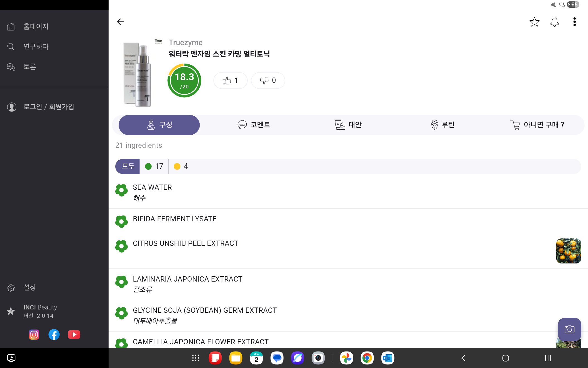Screen dimensions: 588x368
Task: Filter ingredients by yellow rating 4
Action: [x=181, y=166]
